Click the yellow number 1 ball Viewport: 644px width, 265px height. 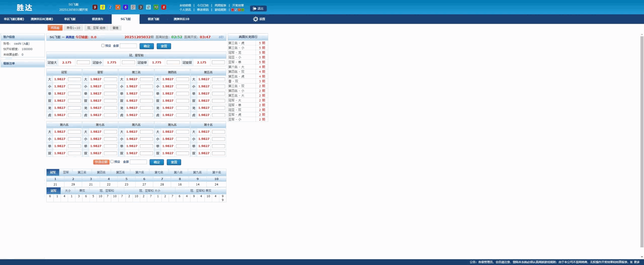102,7
